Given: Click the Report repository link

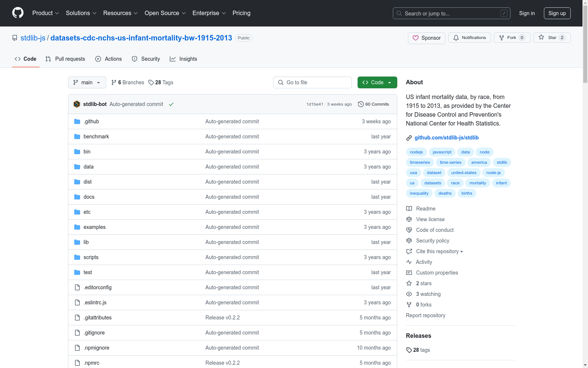Looking at the screenshot, I should 426,315.
